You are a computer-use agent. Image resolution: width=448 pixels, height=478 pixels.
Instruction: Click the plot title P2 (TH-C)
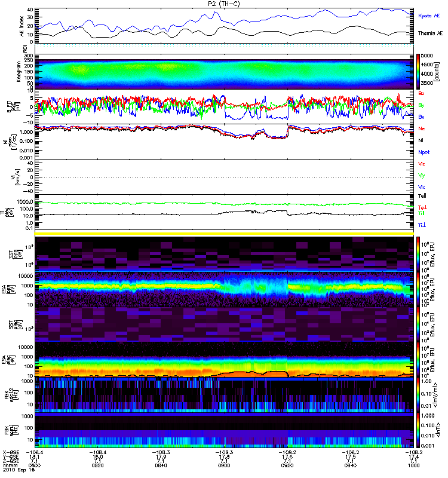(223, 4)
